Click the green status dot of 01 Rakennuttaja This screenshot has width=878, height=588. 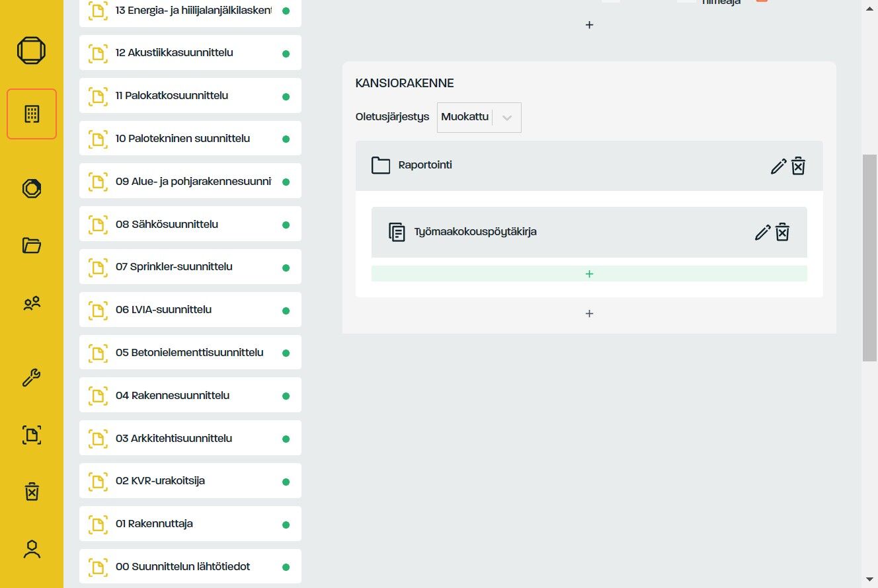286,525
